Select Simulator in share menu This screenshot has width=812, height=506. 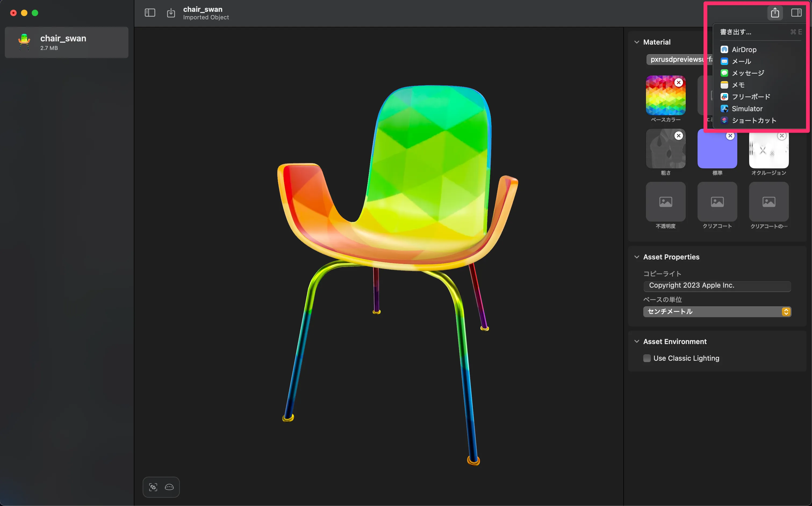747,109
